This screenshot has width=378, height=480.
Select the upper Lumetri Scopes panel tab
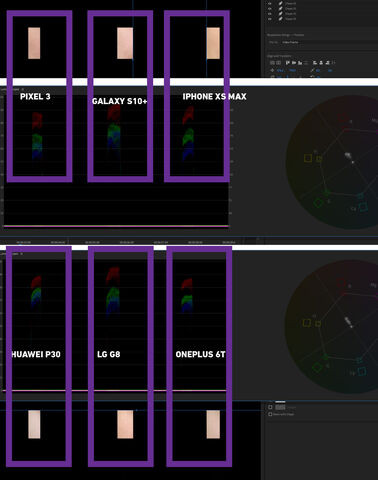pos(10,89)
